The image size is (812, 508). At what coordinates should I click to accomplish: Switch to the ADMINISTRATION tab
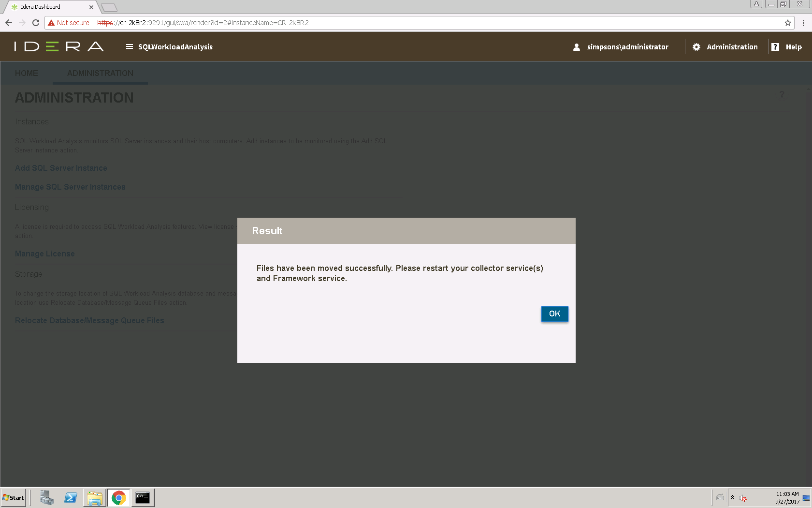click(x=100, y=73)
